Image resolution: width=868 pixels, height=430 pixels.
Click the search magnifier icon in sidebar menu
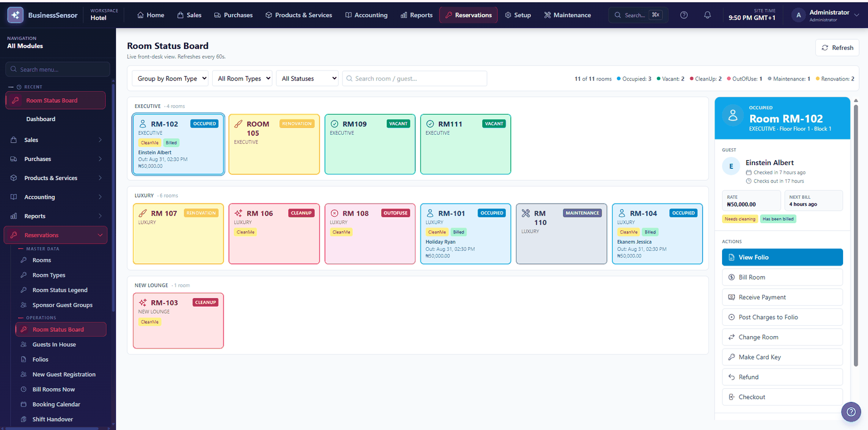tap(14, 69)
